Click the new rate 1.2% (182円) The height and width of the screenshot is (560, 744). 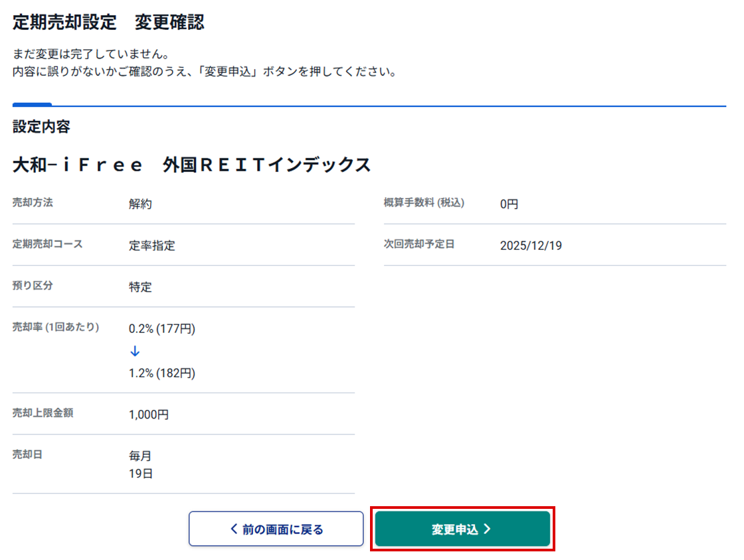pos(162,373)
